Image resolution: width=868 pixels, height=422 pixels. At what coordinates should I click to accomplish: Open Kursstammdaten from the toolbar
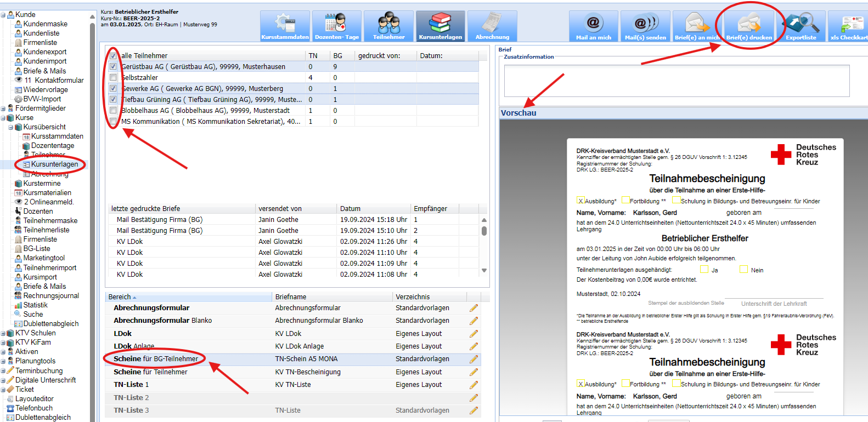(x=285, y=26)
